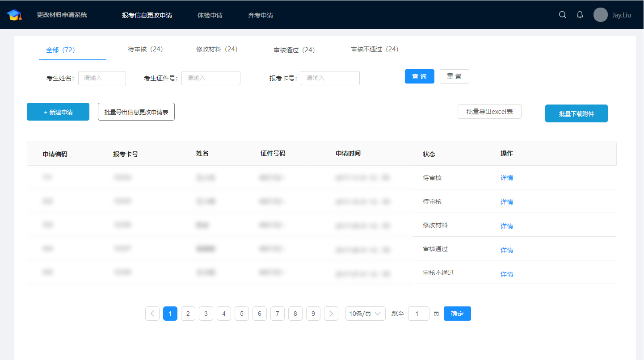
Task: Click the 查询 search button
Action: (419, 76)
